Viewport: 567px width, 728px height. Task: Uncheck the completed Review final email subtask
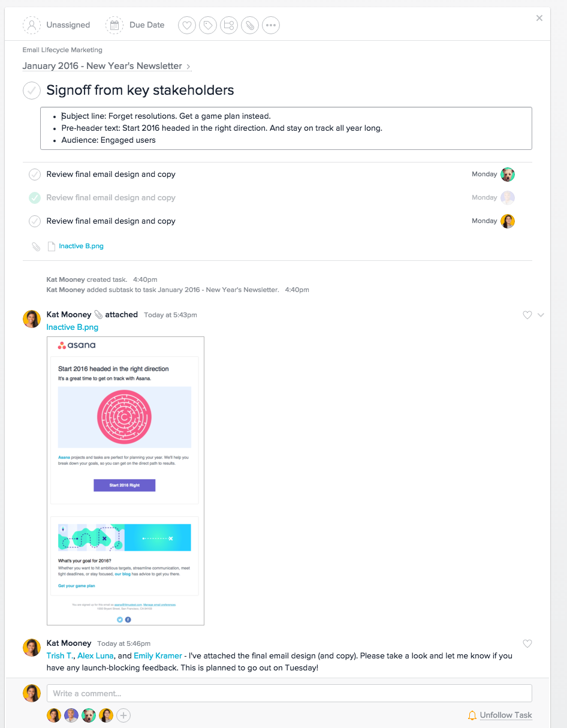click(35, 198)
